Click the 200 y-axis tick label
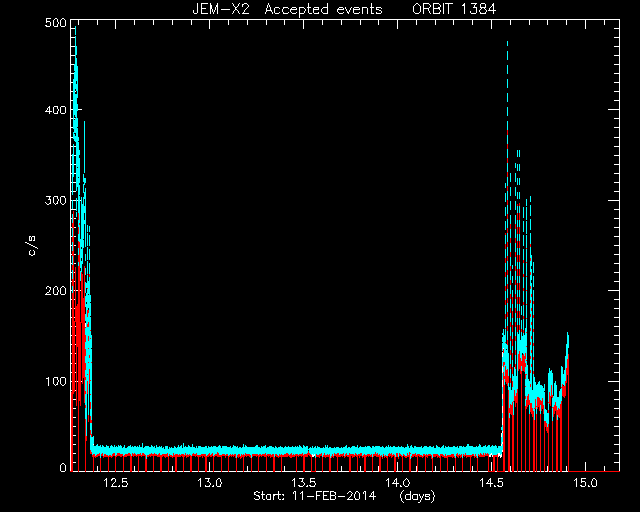Image resolution: width=640 pixels, height=512 pixels. [x=56, y=291]
